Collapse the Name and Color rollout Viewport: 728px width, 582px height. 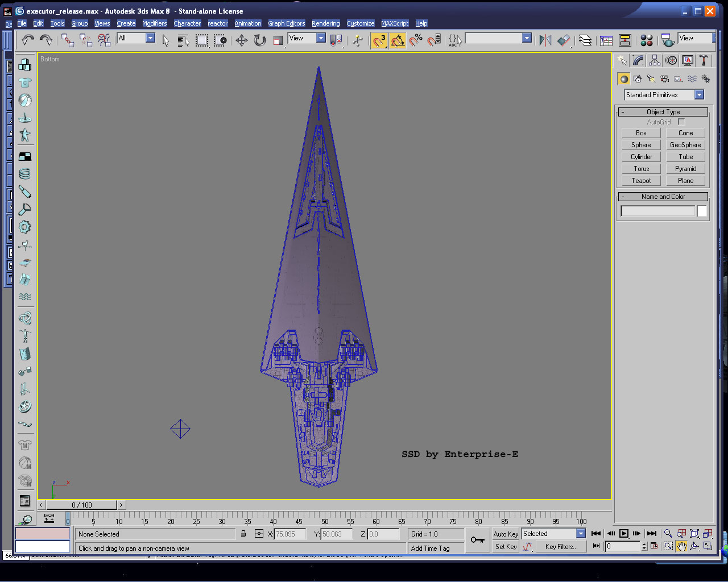point(663,197)
